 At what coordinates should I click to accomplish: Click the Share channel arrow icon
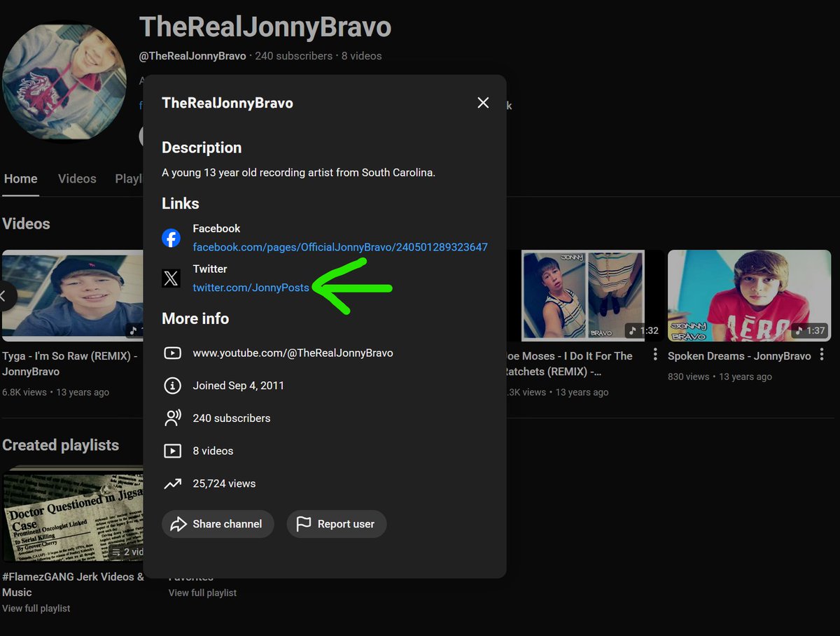(178, 524)
